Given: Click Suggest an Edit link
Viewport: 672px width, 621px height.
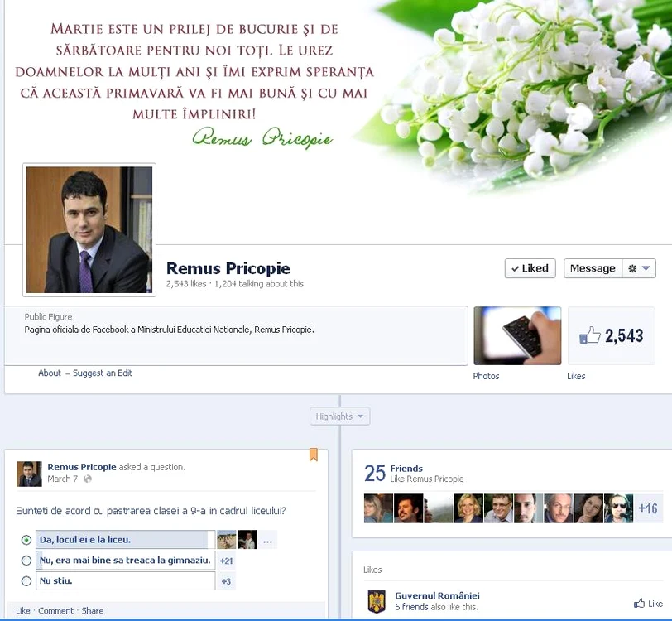Looking at the screenshot, I should pyautogui.click(x=103, y=373).
